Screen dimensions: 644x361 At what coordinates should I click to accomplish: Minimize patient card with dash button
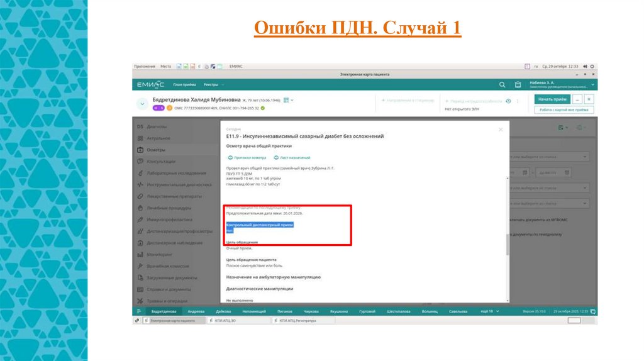pyautogui.click(x=577, y=99)
